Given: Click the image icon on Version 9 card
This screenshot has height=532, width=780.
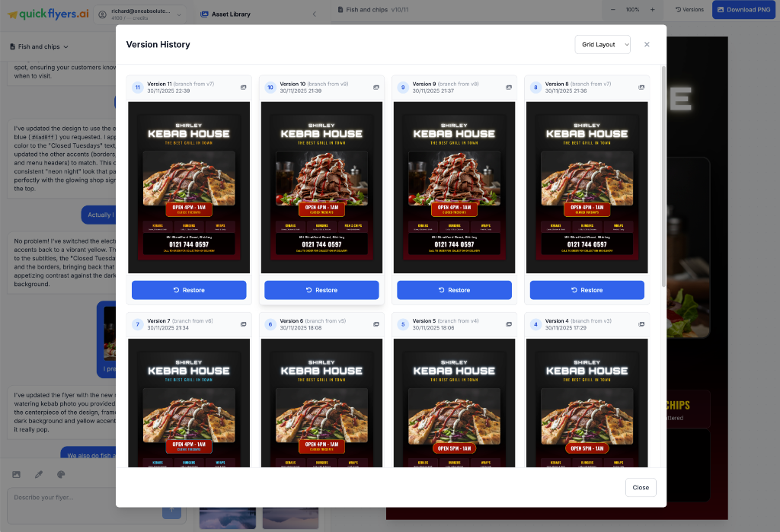Looking at the screenshot, I should [x=509, y=88].
